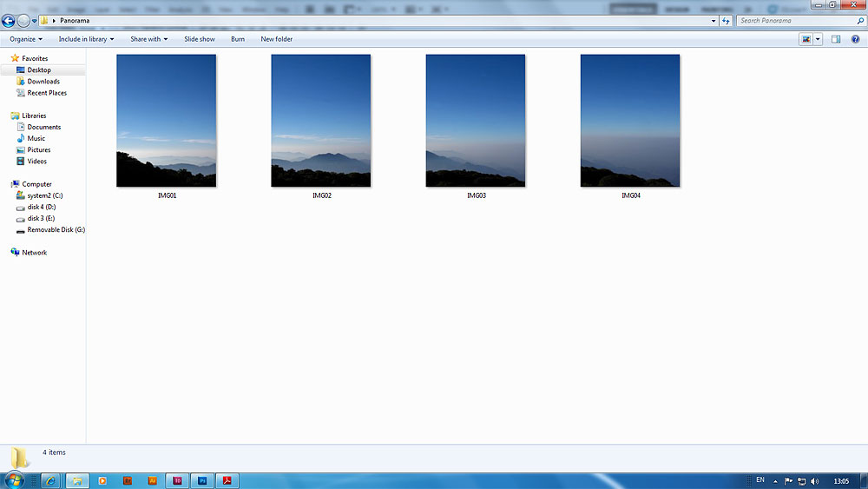Viewport: 868px width, 489px height.
Task: Click the Search Panorama input field
Action: [794, 21]
